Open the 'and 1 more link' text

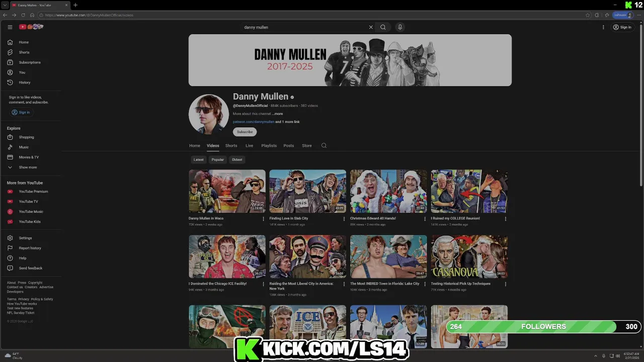tap(287, 122)
